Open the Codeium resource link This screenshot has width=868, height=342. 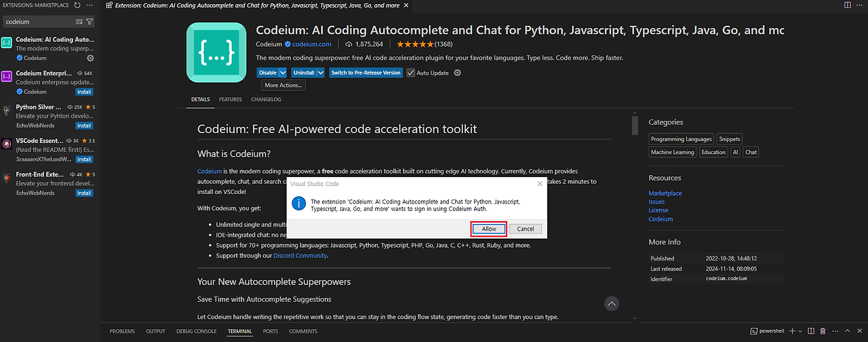coord(660,219)
